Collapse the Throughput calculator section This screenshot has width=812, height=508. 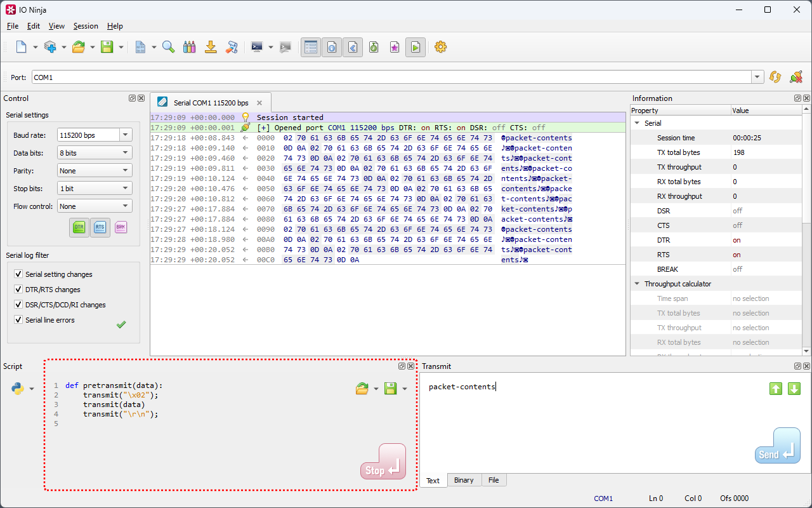click(x=637, y=284)
